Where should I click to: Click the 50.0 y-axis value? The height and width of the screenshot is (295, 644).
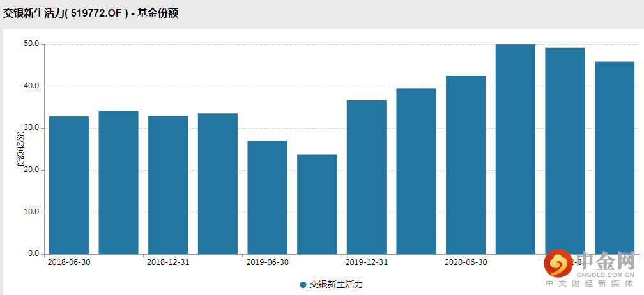(x=32, y=44)
